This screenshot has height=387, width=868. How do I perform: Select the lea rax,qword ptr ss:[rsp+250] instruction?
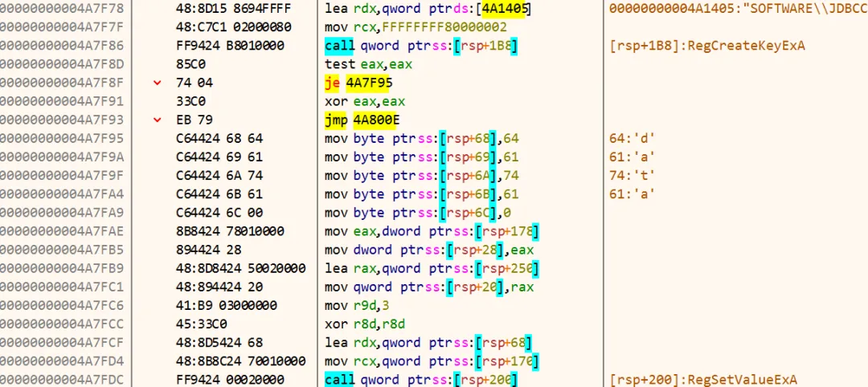point(432,269)
